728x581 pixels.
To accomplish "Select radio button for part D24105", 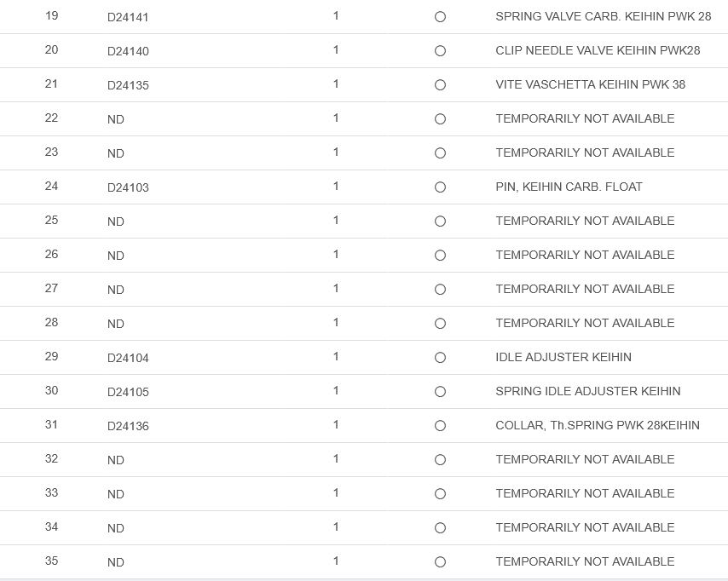I will (440, 392).
